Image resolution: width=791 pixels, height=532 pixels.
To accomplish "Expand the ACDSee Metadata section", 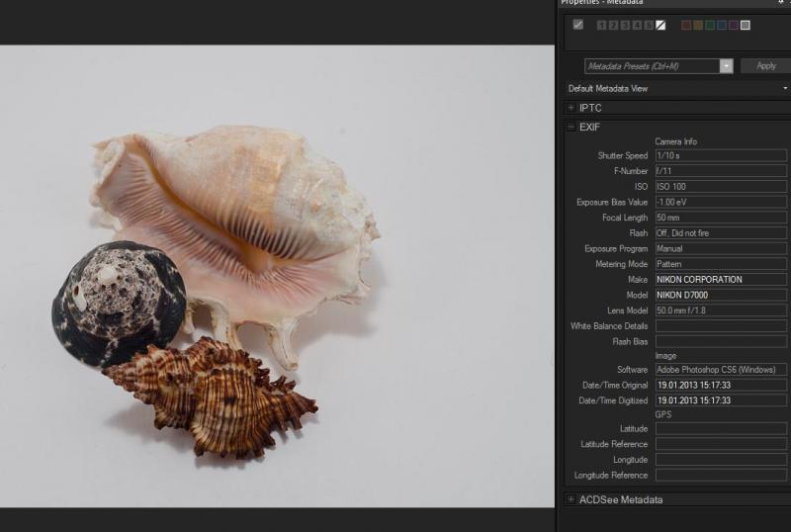I will click(571, 499).
